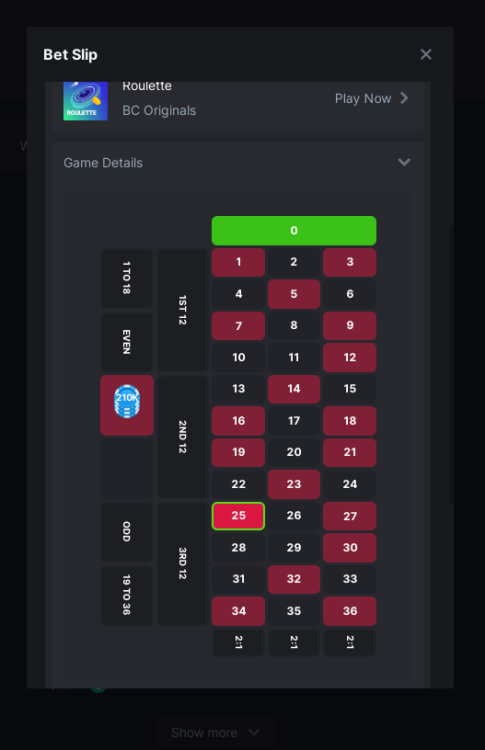Select the ODD bet cell
Viewport: 485px width, 750px height.
(127, 531)
